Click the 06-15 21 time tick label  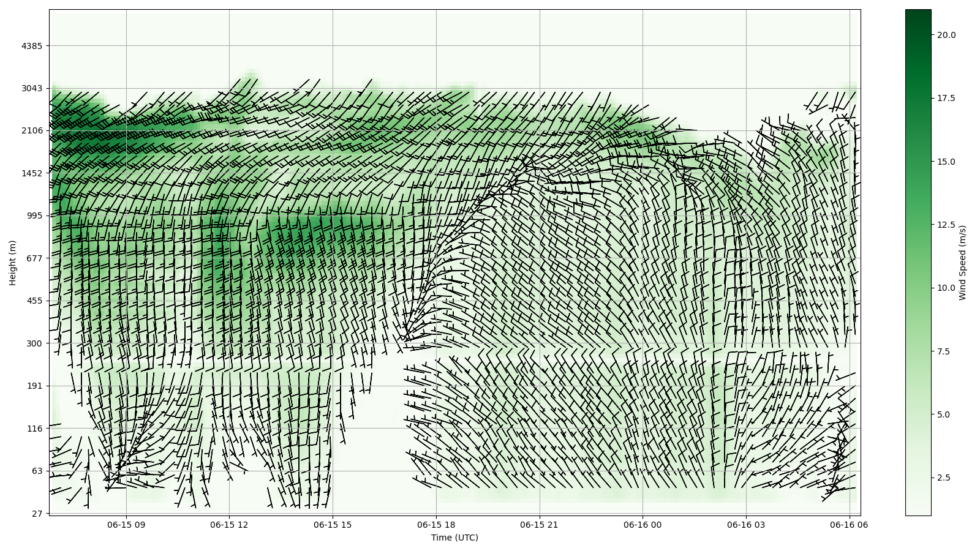pyautogui.click(x=540, y=525)
